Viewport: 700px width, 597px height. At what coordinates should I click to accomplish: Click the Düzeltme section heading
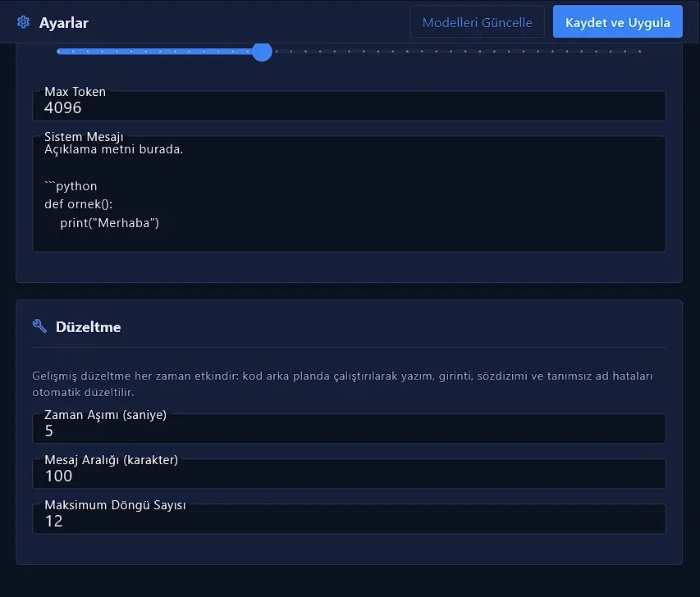(x=88, y=327)
